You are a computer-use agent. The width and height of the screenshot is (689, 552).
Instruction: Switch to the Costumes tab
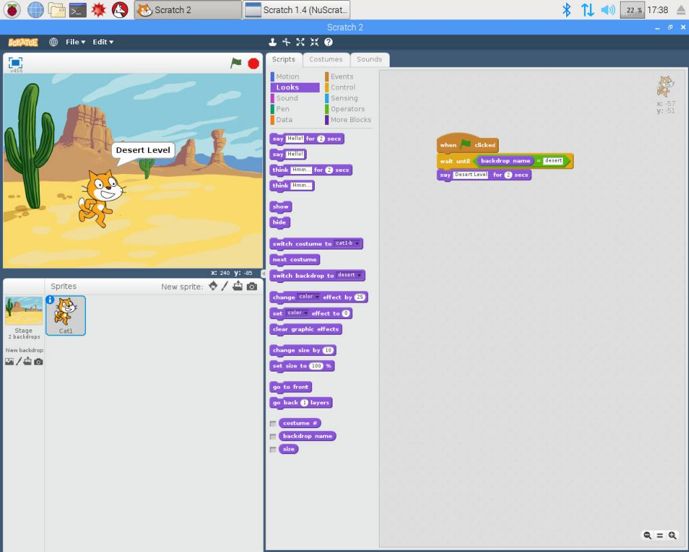coord(325,59)
